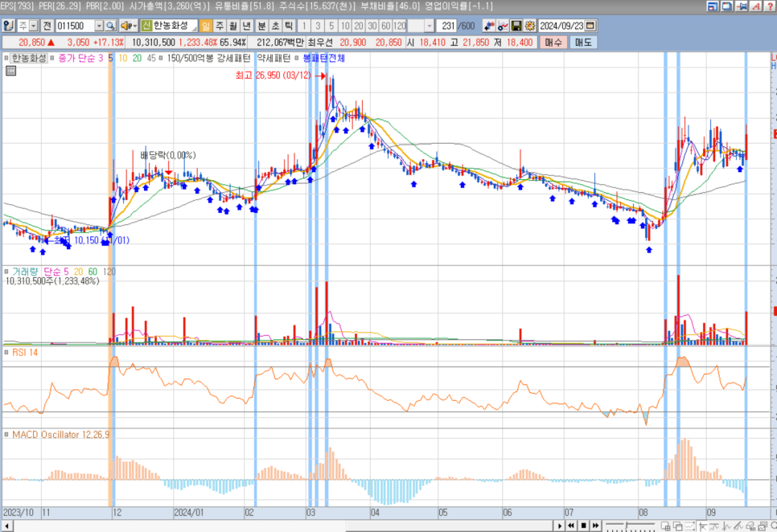Click the date field 2024/09/23
This screenshot has height=532, width=777.
coord(561,26)
